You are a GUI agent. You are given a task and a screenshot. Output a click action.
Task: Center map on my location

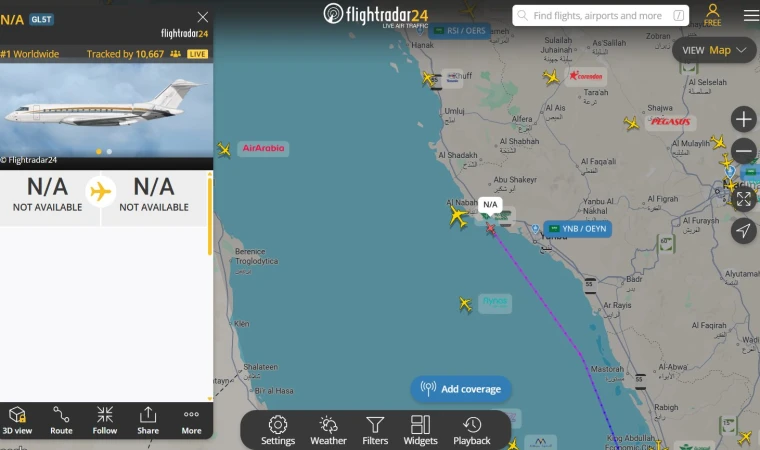pos(744,231)
